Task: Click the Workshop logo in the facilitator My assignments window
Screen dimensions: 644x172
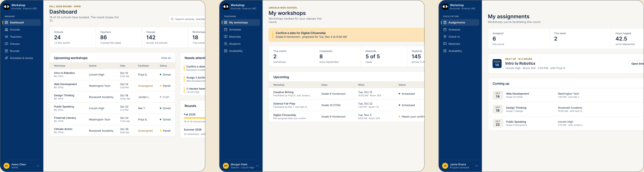Action: pyautogui.click(x=445, y=7)
